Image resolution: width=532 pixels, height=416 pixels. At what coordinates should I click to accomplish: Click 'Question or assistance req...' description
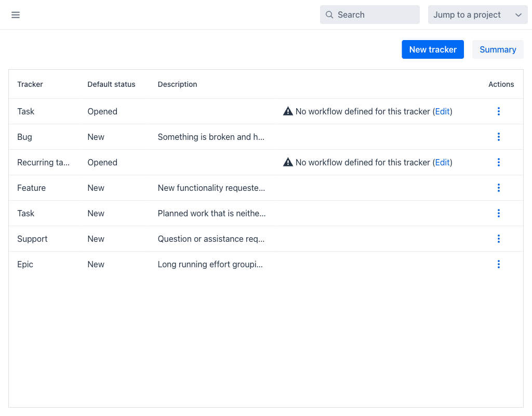[211, 239]
